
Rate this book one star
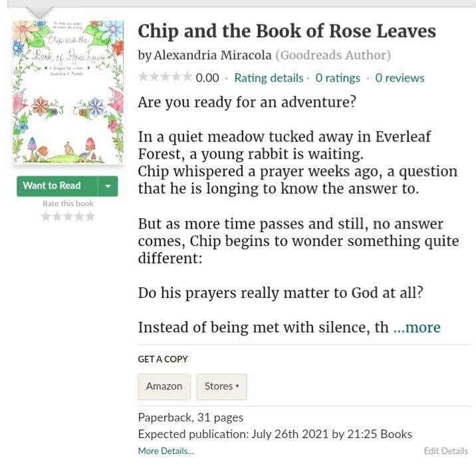46,217
